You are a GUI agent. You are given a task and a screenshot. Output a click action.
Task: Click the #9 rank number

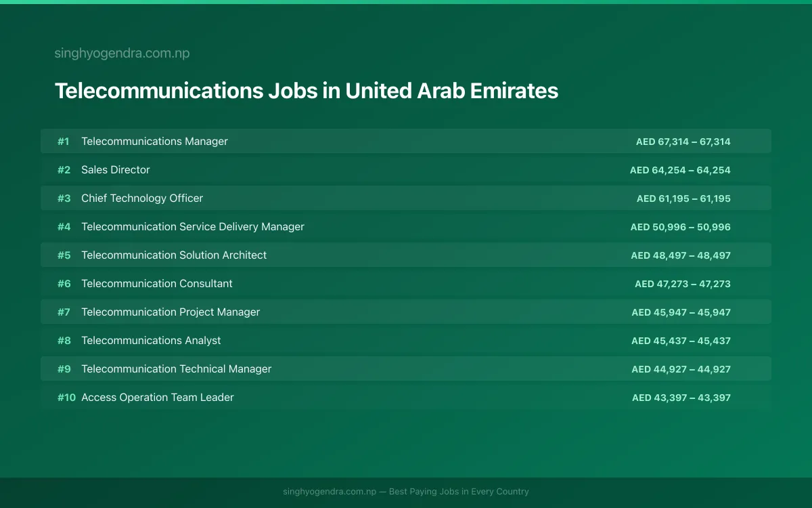click(64, 369)
